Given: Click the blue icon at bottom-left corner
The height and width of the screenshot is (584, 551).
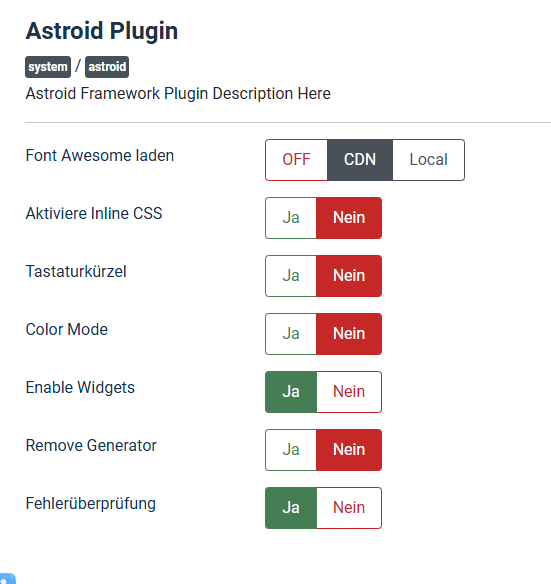Looking at the screenshot, I should [7, 579].
